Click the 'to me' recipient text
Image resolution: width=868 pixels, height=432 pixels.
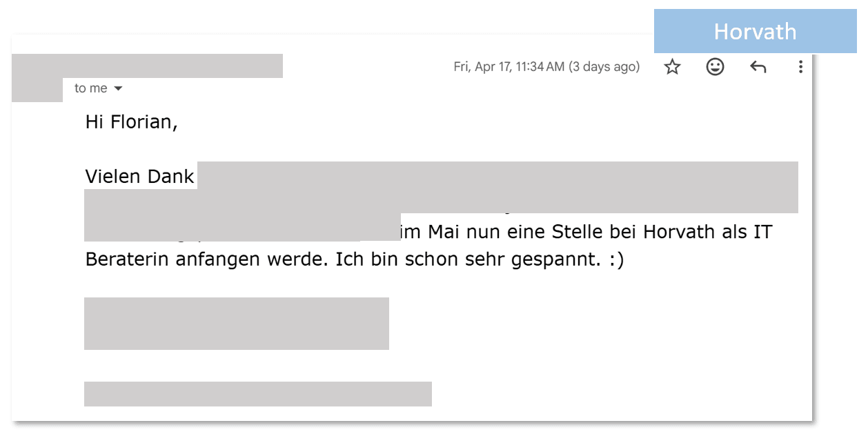[x=90, y=88]
